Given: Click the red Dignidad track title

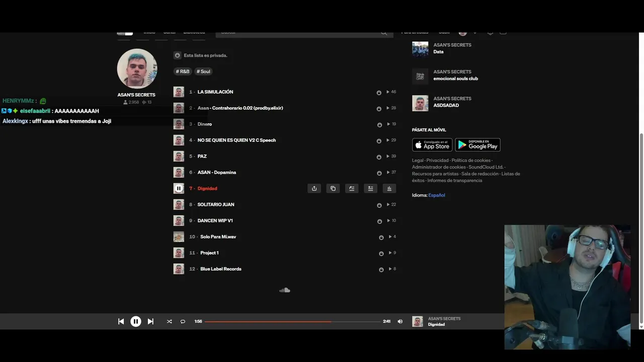Looking at the screenshot, I should 207,189.
